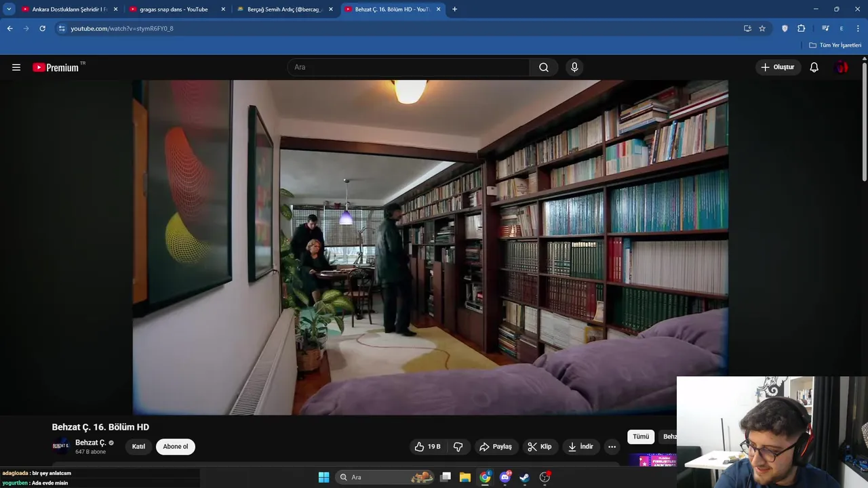This screenshot has height=488, width=868.
Task: Open the Windows Start menu
Action: pos(323,477)
